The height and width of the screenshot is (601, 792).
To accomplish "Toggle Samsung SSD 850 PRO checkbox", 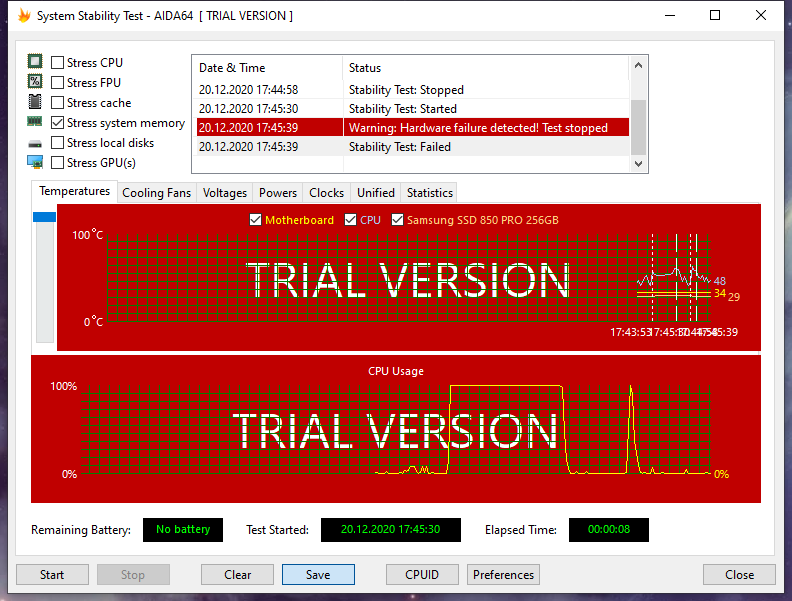I will click(x=398, y=220).
